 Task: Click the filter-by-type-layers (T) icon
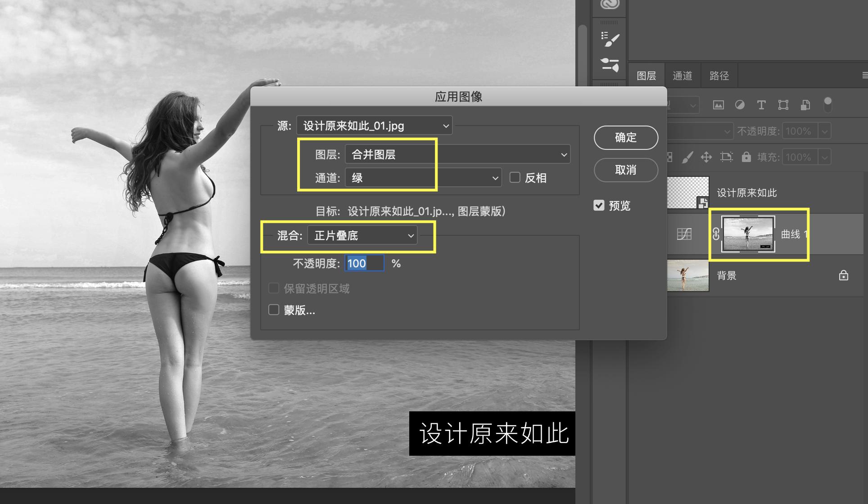tap(762, 105)
